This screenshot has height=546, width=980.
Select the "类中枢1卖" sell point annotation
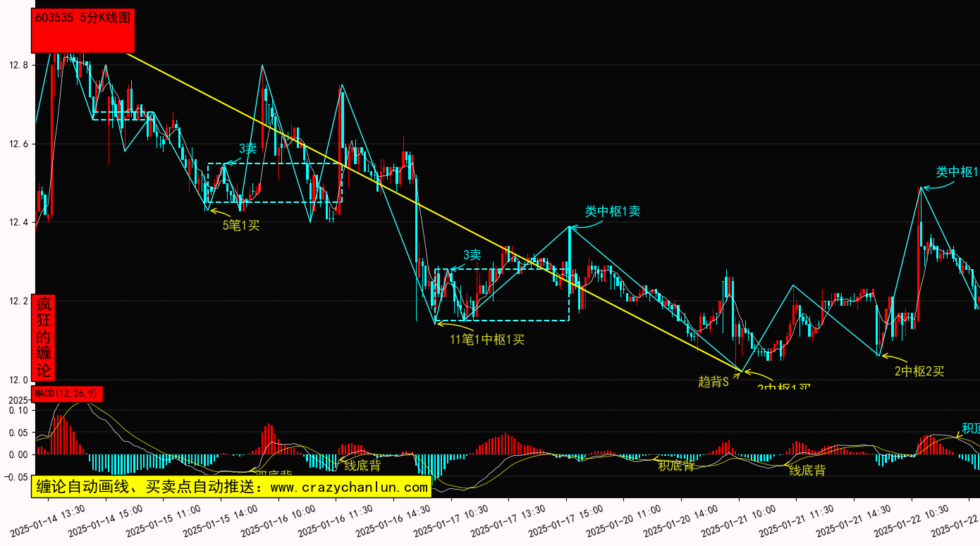click(612, 211)
